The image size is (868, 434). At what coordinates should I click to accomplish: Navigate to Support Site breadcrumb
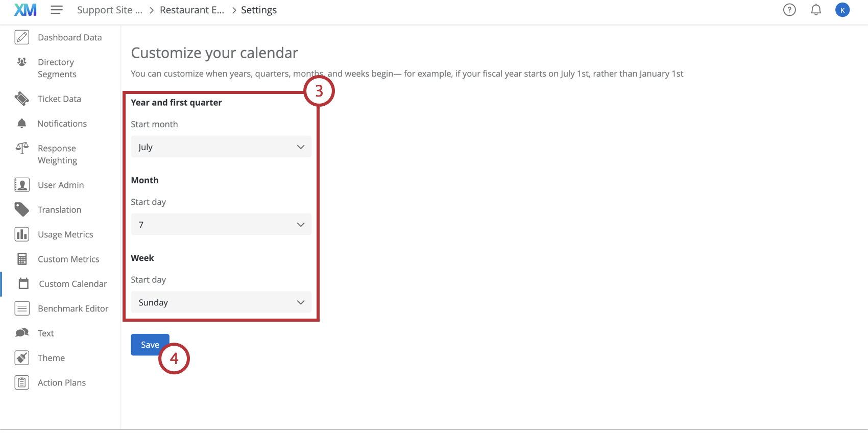[x=110, y=10]
